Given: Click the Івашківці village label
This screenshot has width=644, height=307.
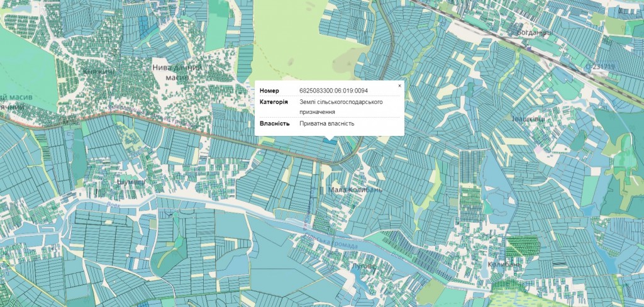Looking at the screenshot, I should pyautogui.click(x=528, y=118).
